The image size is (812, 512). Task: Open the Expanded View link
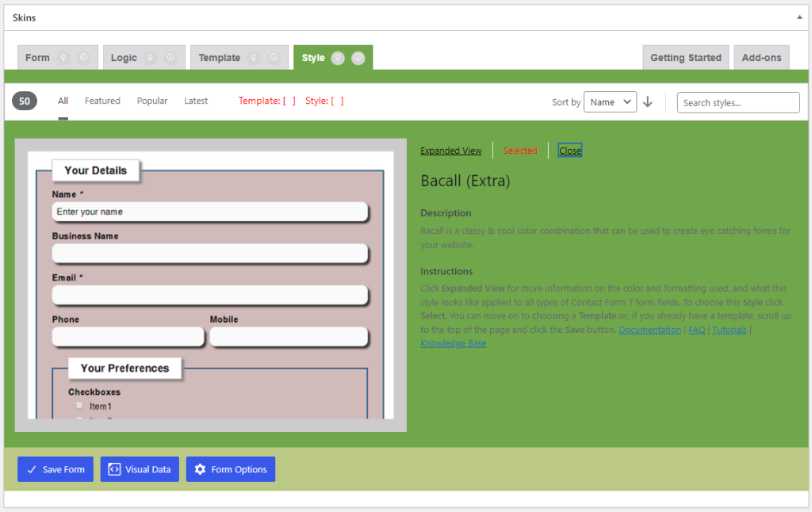[450, 151]
